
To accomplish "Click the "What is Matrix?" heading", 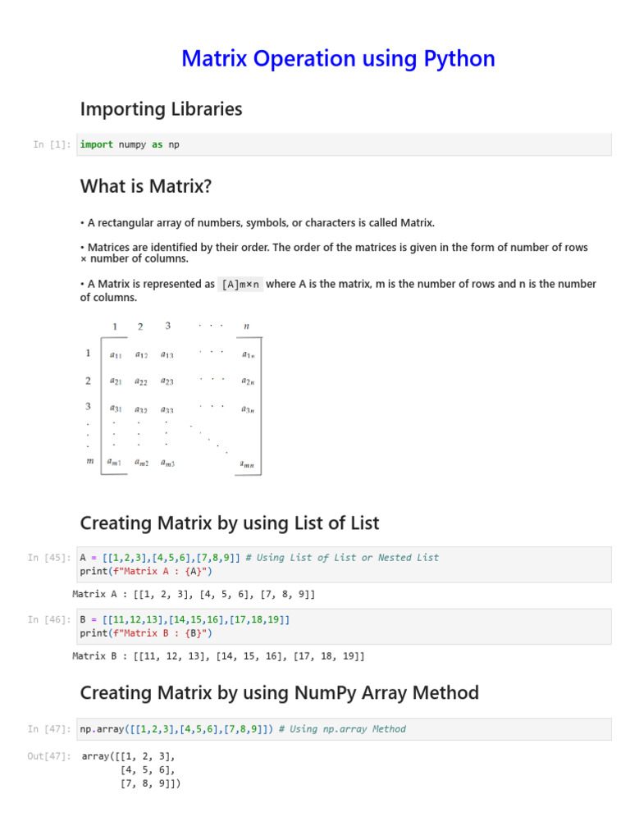I will click(146, 186).
